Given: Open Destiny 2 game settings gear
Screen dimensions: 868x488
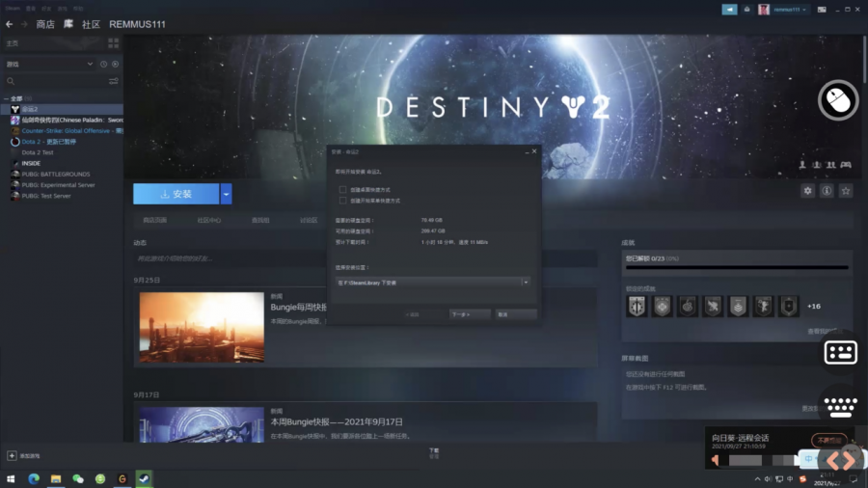Looking at the screenshot, I should 807,191.
